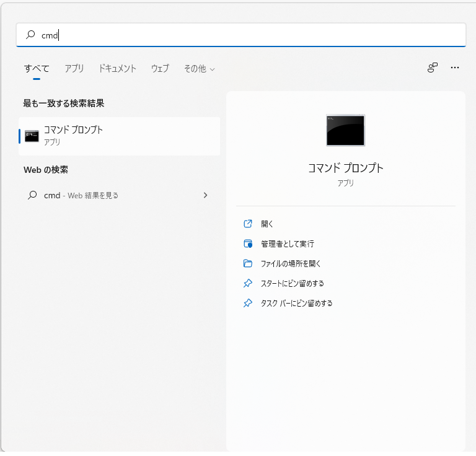
Task: Switch to the アプリ tab
Action: 74,69
